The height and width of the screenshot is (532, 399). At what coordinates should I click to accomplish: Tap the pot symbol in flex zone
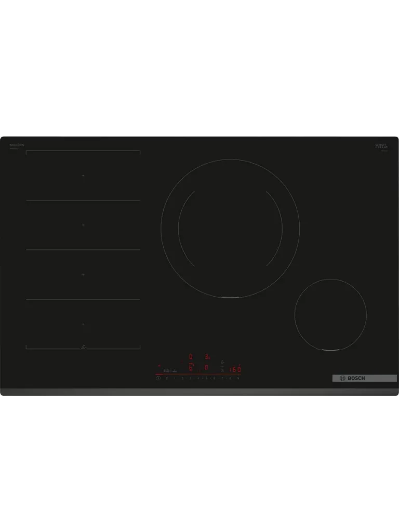pyautogui.click(x=83, y=345)
